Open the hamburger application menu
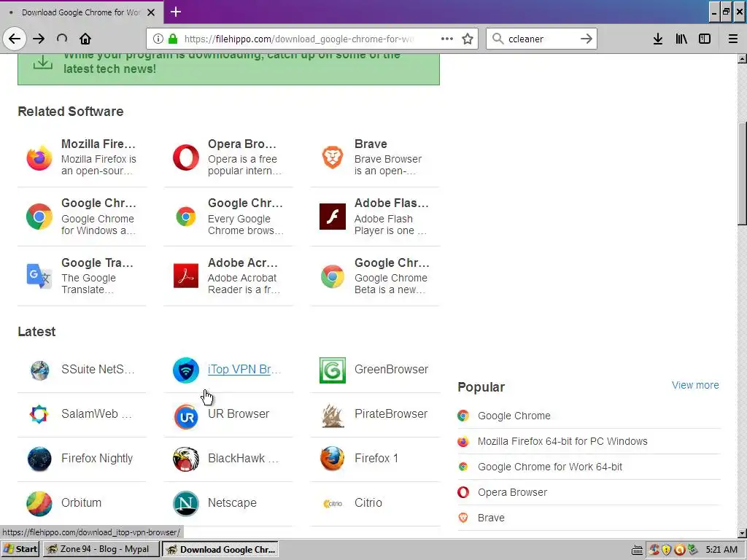The width and height of the screenshot is (747, 560). (732, 39)
